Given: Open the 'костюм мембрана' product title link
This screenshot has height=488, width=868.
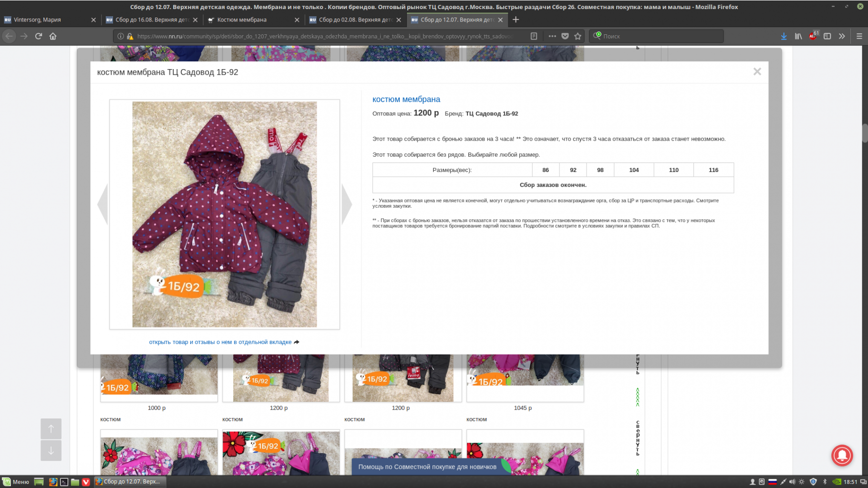Looking at the screenshot, I should [x=406, y=99].
